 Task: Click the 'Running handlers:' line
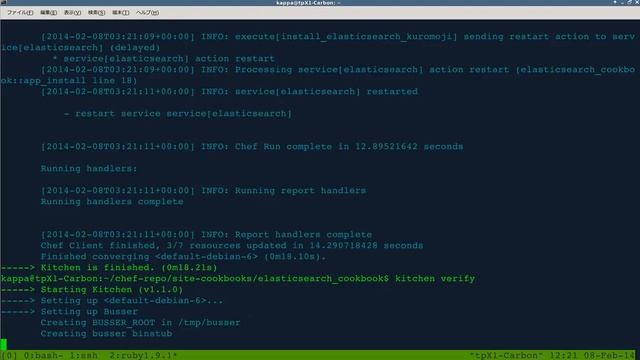[x=89, y=169]
